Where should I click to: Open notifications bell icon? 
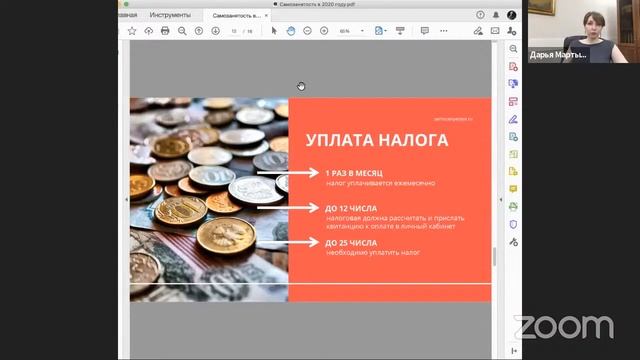pos(496,15)
